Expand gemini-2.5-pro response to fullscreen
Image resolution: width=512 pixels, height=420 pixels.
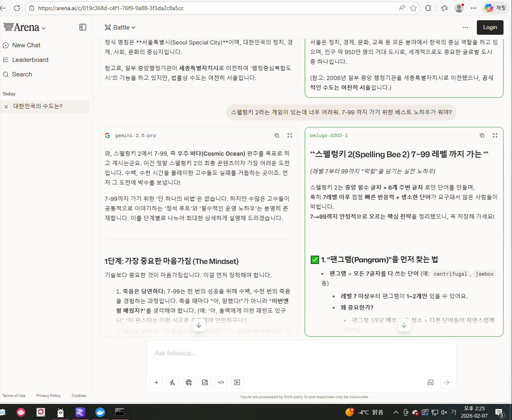click(x=290, y=135)
